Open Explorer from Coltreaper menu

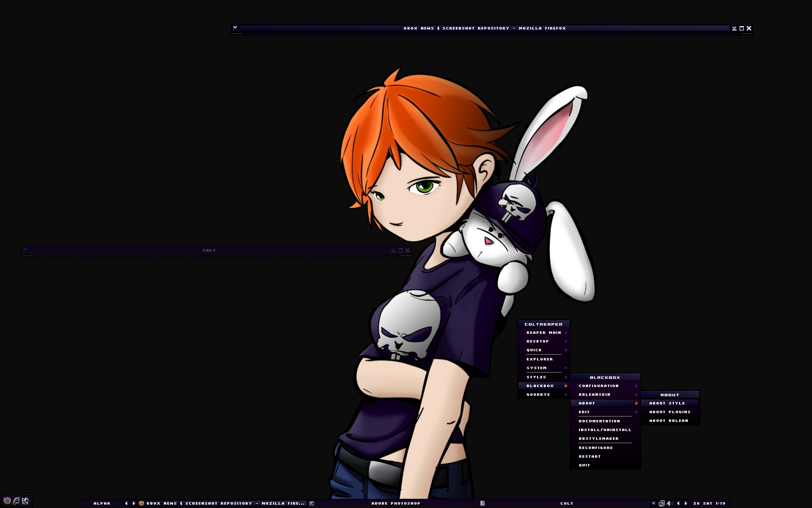[x=544, y=359]
